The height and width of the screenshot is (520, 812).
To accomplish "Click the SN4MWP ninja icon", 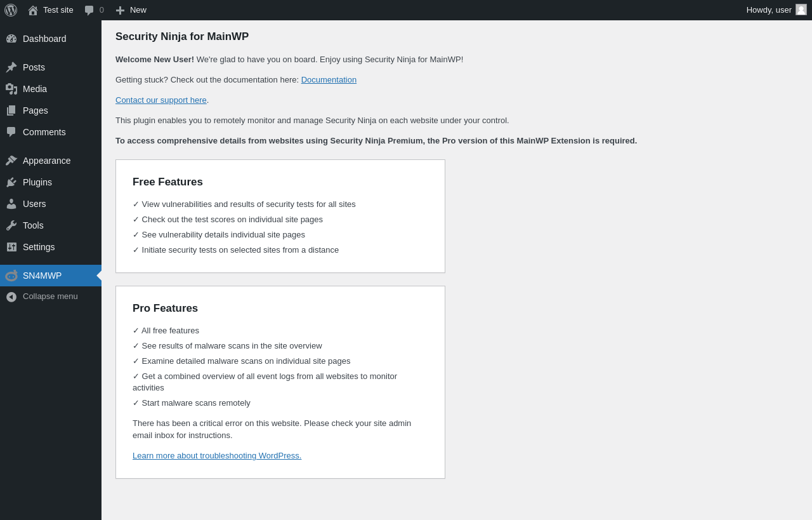I will (11, 276).
